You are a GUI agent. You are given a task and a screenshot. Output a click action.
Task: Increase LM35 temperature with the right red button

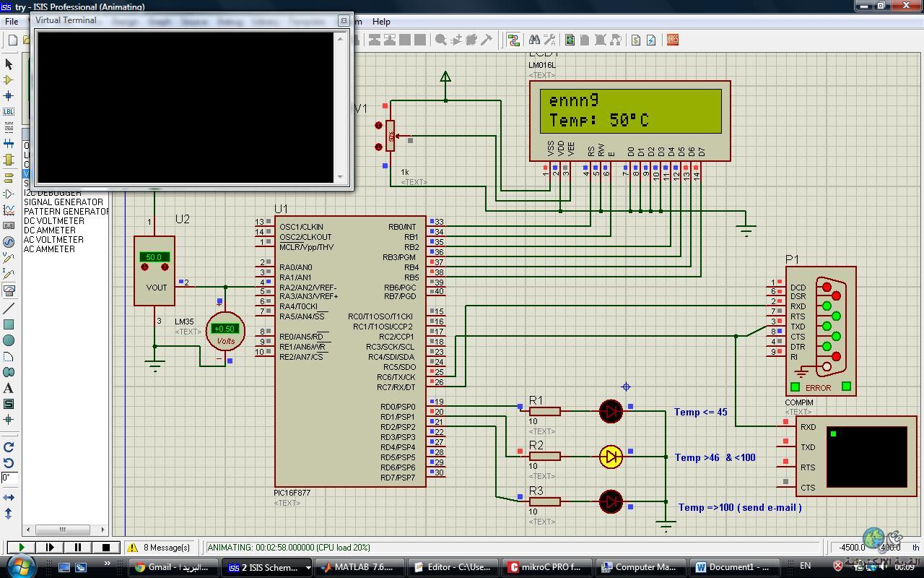tap(165, 267)
